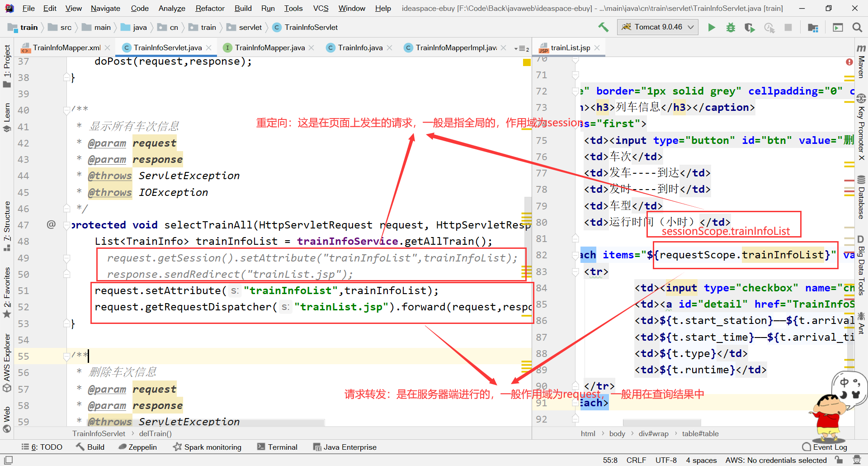This screenshot has height=466, width=868.
Task: Toggle the fold marker at line 49
Action: point(67,258)
